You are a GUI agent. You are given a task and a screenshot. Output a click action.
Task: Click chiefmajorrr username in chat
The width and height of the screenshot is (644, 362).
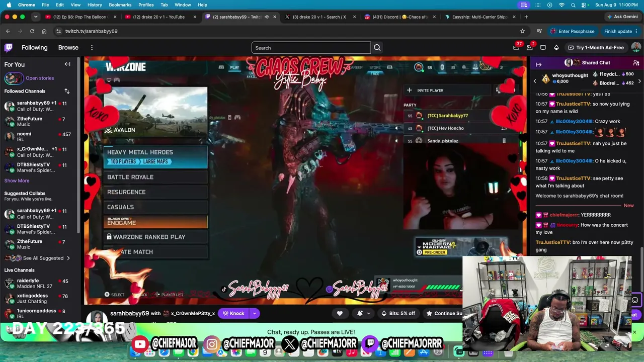coord(564,215)
